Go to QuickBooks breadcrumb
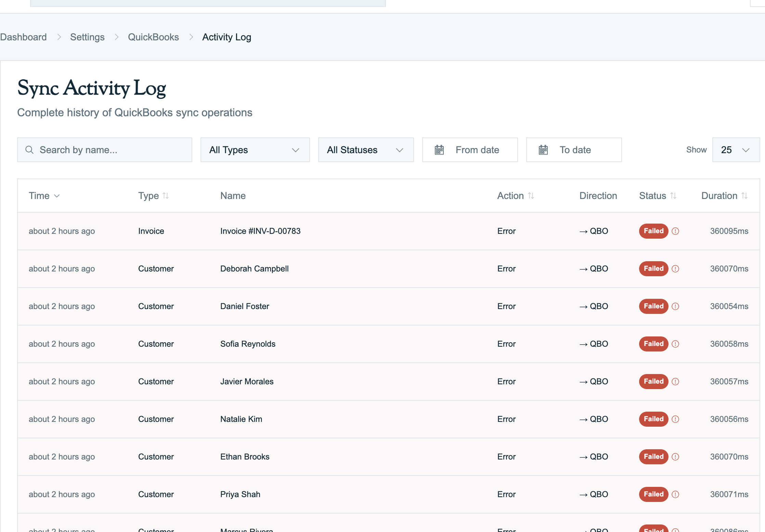765x532 pixels. [x=153, y=37]
